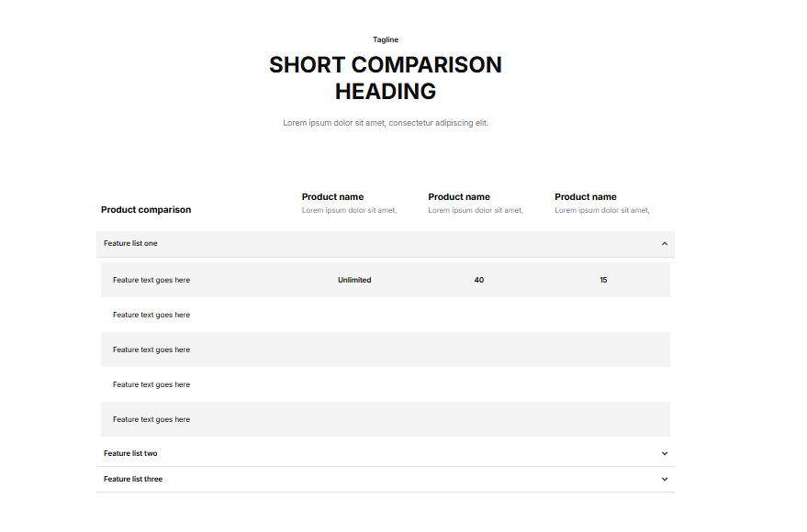Image resolution: width=807 pixels, height=532 pixels.
Task: Click the Product comparison label
Action: point(145,209)
